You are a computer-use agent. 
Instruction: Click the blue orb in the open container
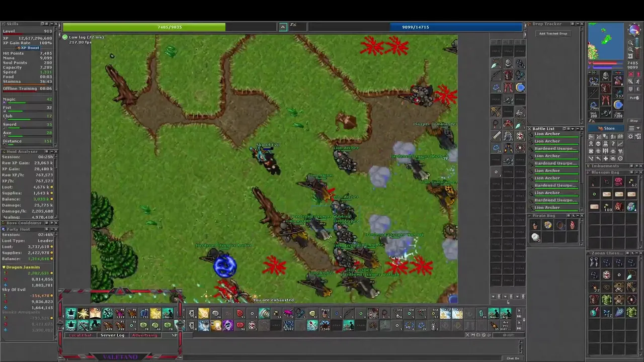(x=520, y=87)
